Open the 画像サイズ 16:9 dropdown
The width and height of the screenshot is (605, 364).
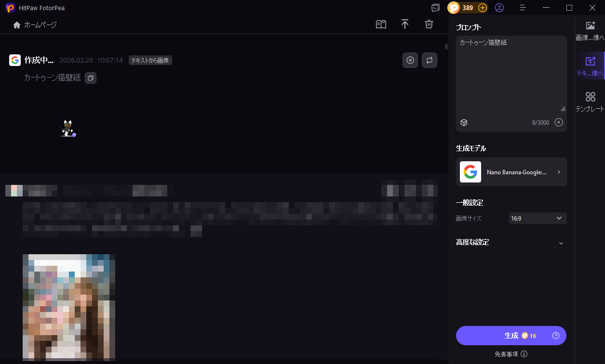point(538,218)
